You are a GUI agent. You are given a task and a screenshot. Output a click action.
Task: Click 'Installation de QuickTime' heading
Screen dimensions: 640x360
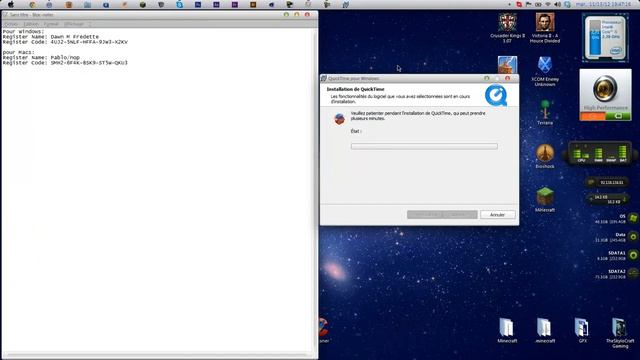pyautogui.click(x=355, y=89)
